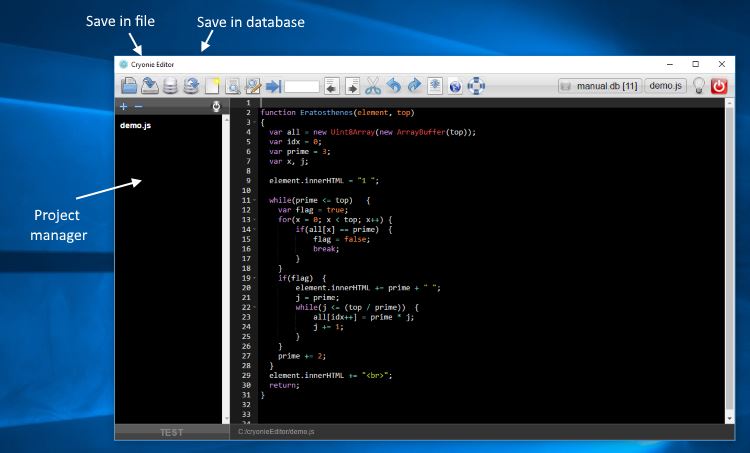
Task: Redo with the blue right curved arrow
Action: [x=414, y=86]
